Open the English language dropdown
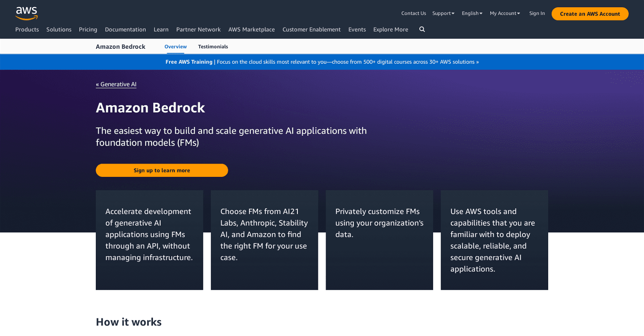 [x=472, y=13]
